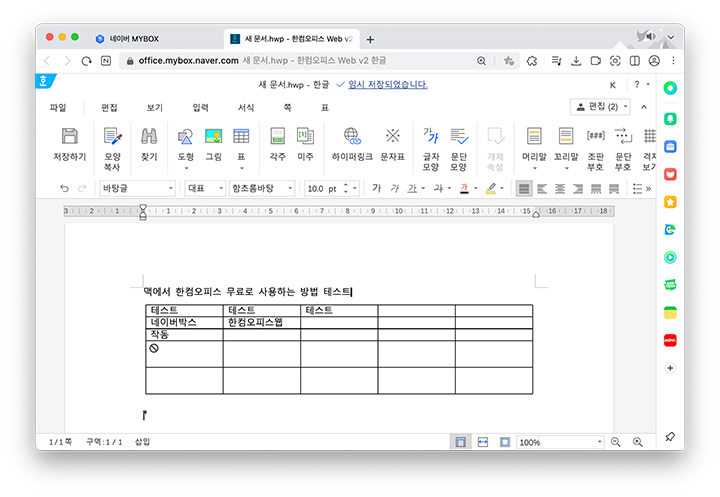
Task: Open the 서식 menu
Action: (246, 107)
